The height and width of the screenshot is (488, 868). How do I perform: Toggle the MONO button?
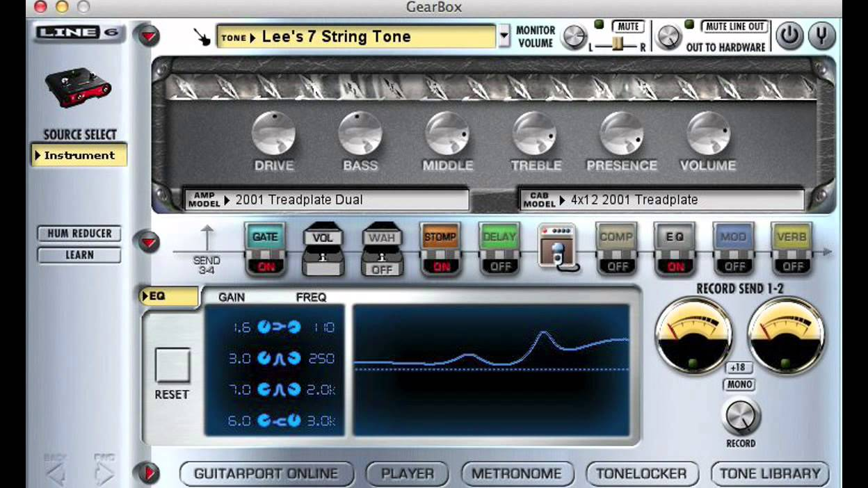(x=739, y=384)
